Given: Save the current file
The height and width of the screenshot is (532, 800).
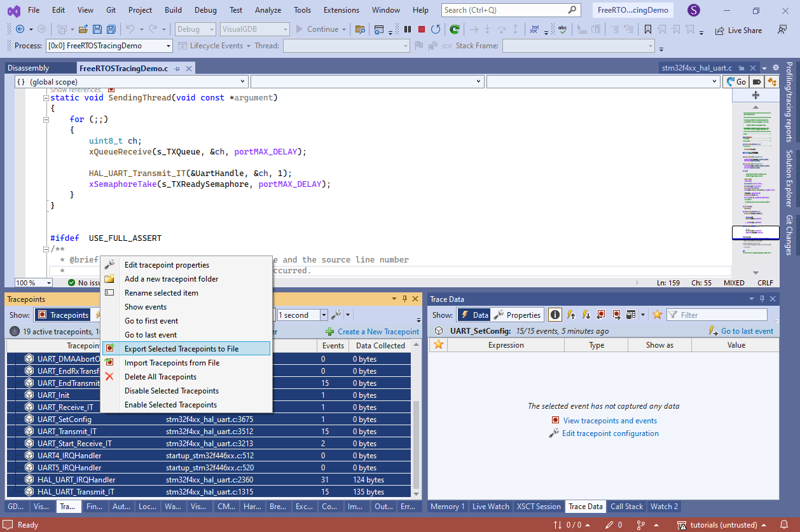Looking at the screenshot, I should pos(97,29).
